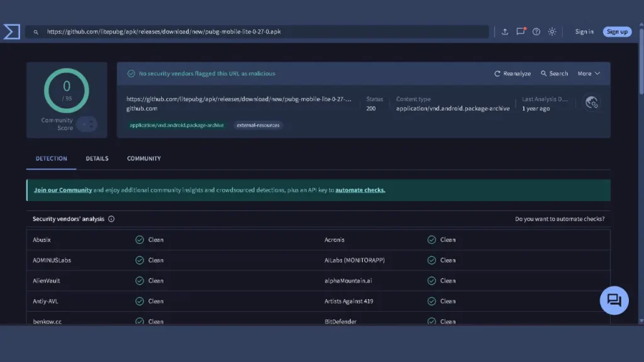Click the magnifier icon in URL bar
Image resolution: width=644 pixels, height=362 pixels.
coord(36,31)
